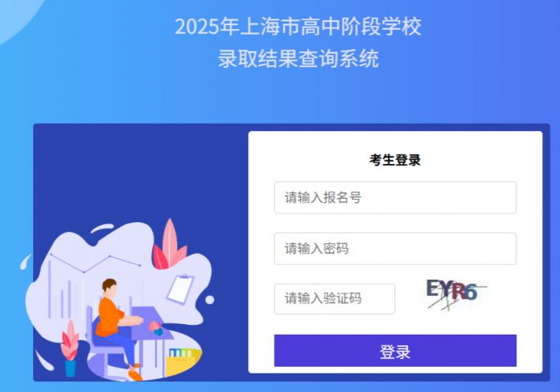The width and height of the screenshot is (560, 392).
Task: Click the 考生登录 heading text
Action: [395, 160]
